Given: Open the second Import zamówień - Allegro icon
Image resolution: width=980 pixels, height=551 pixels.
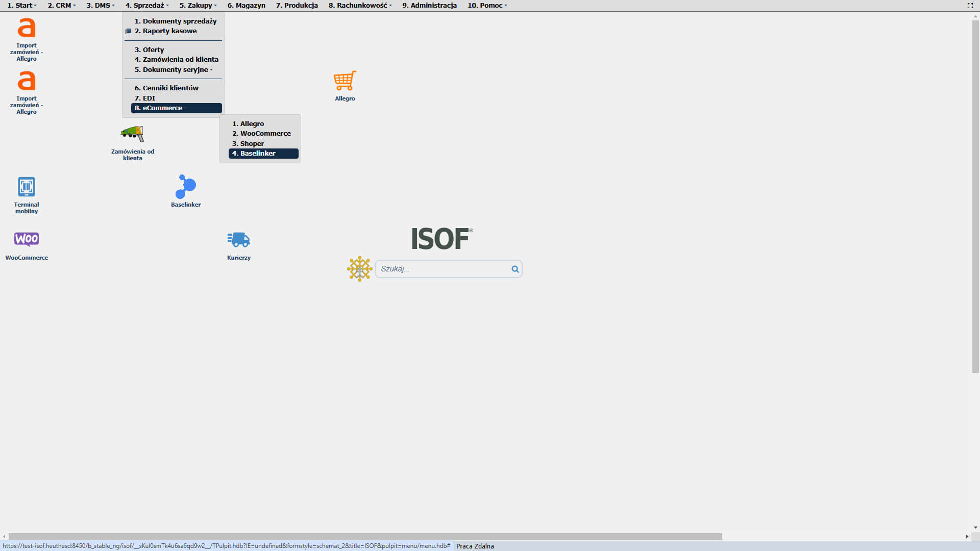Looking at the screenshot, I should point(27,81).
